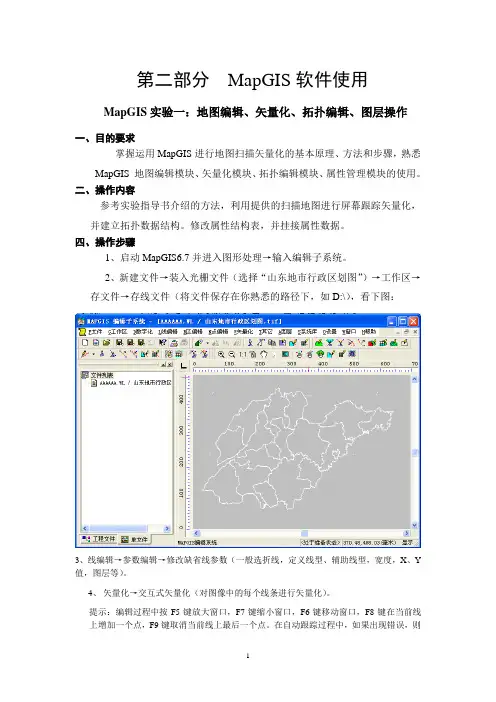Open the 设置 menu
Image resolution: width=496 pixels, height=702 pixels.
(330, 332)
